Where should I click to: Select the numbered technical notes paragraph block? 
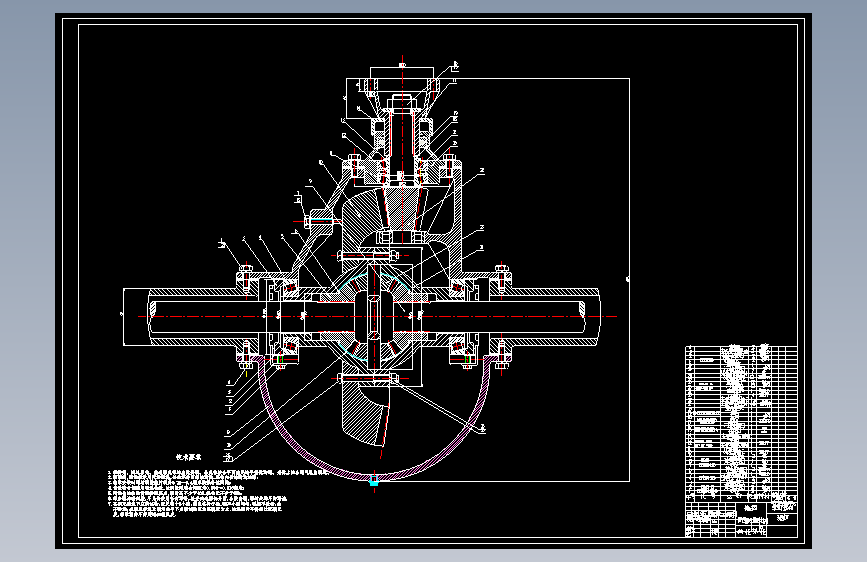coord(216,493)
